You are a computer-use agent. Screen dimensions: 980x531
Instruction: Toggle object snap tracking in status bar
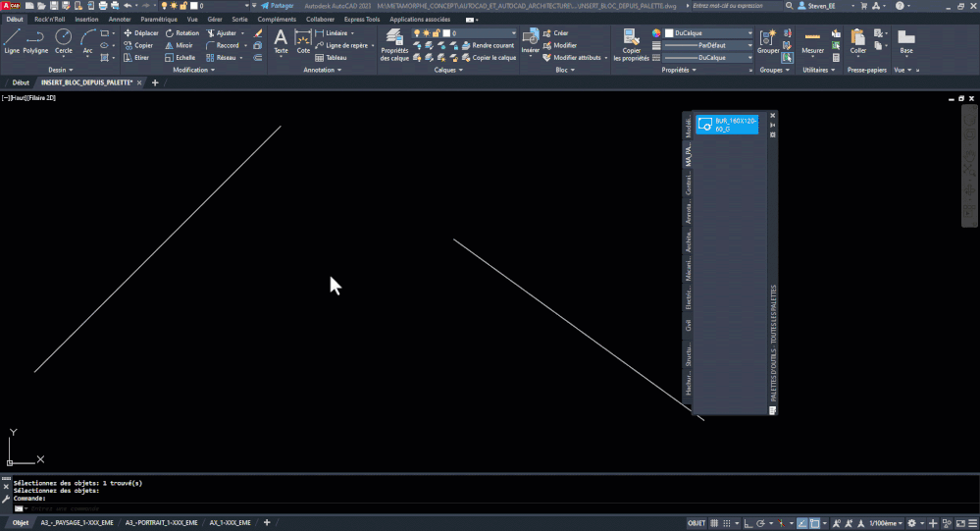(x=801, y=523)
